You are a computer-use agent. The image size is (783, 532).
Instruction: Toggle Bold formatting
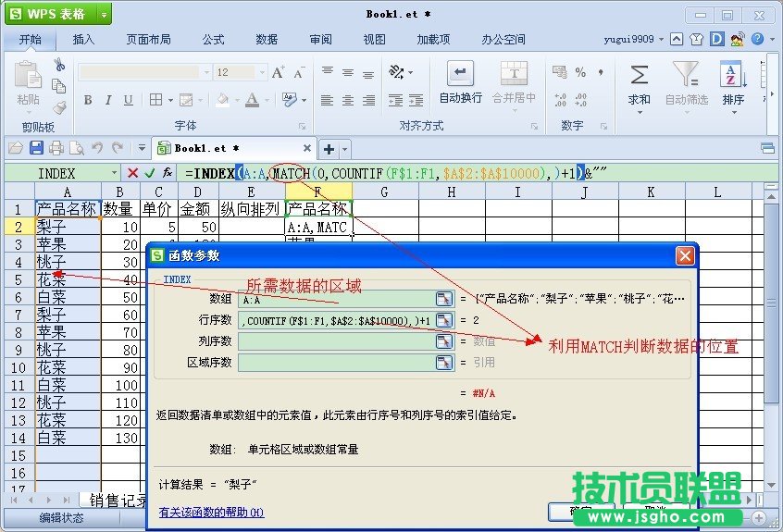88,100
